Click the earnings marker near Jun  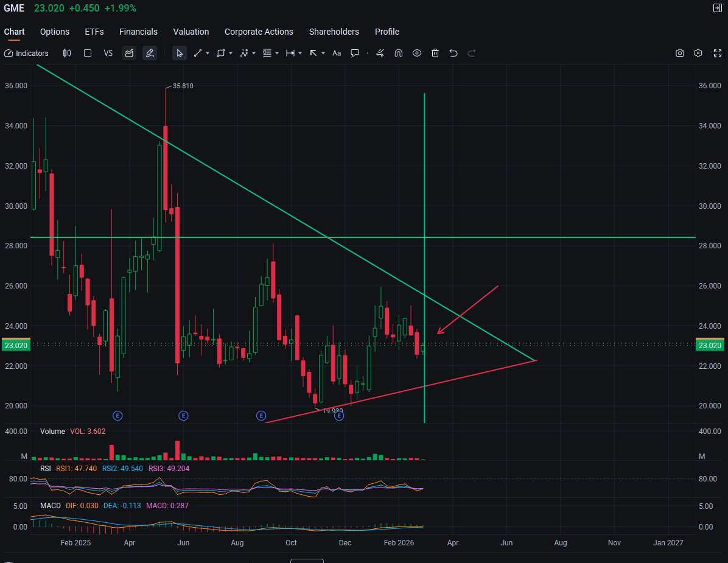click(183, 416)
